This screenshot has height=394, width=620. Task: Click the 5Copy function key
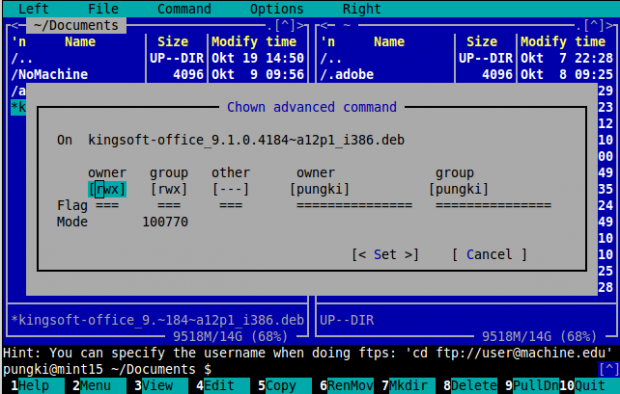point(280,385)
